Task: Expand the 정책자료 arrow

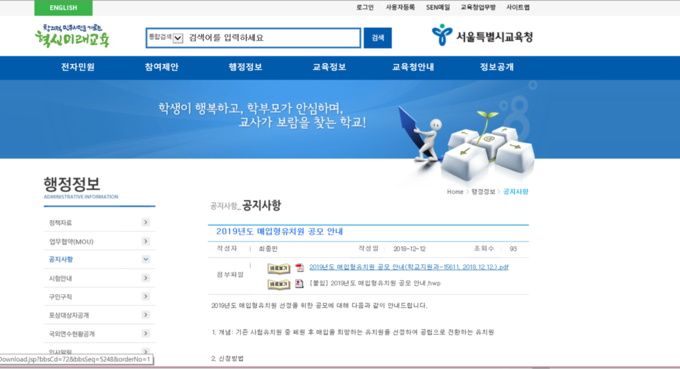Action: [x=146, y=222]
